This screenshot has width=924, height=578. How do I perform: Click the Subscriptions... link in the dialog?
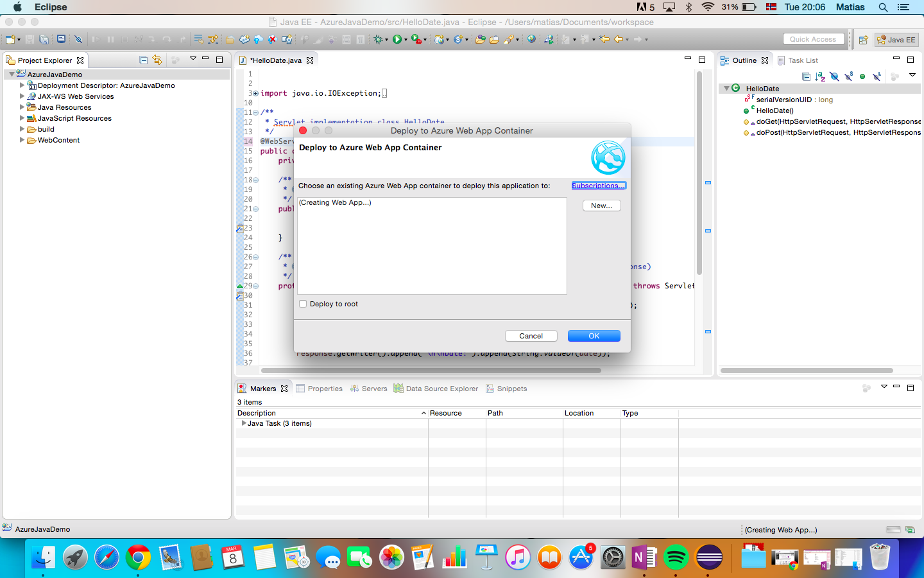tap(598, 186)
